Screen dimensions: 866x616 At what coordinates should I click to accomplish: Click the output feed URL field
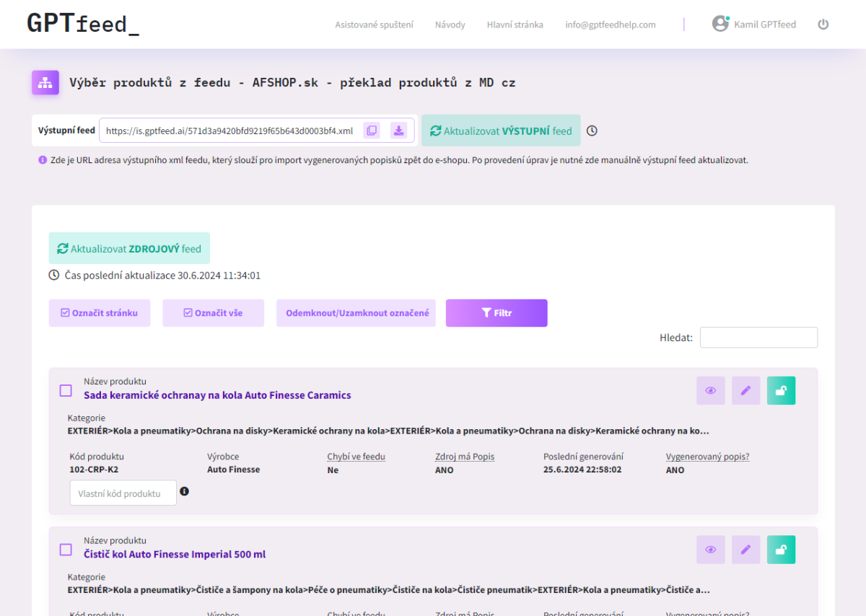tap(229, 131)
